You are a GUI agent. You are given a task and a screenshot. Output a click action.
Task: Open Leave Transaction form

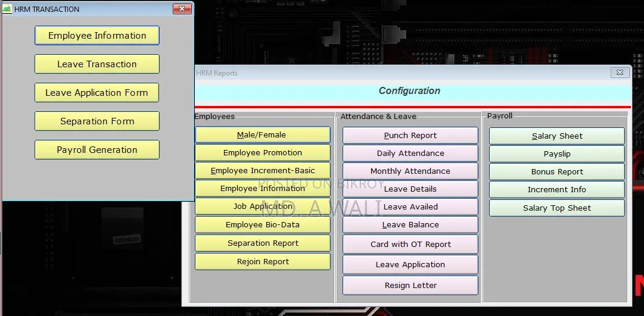tap(97, 64)
